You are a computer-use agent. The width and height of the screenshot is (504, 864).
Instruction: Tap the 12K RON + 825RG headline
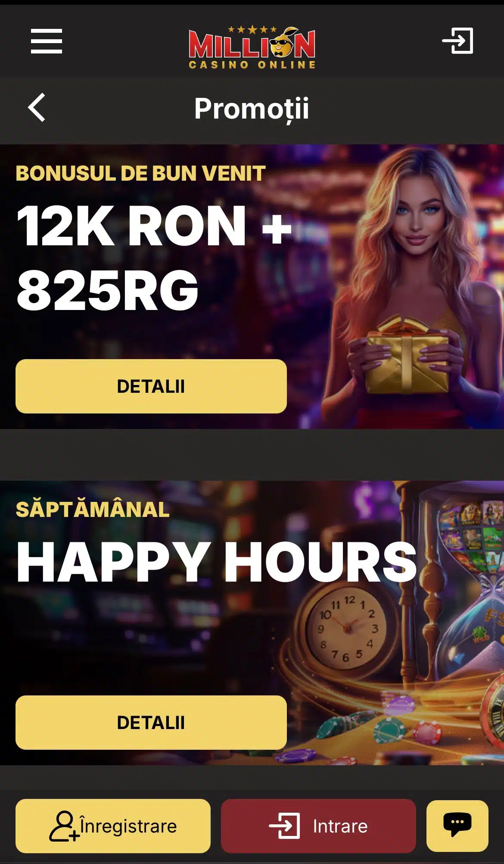tap(154, 257)
